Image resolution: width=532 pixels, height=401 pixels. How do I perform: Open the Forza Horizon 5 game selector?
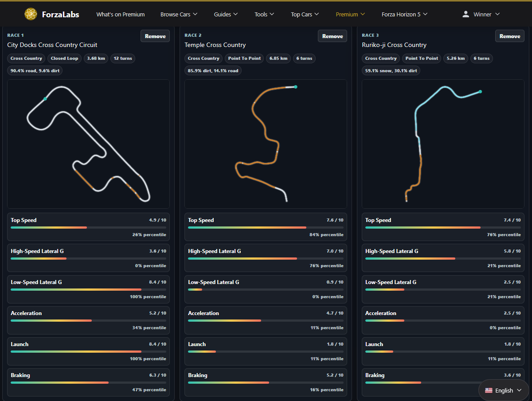coord(405,14)
